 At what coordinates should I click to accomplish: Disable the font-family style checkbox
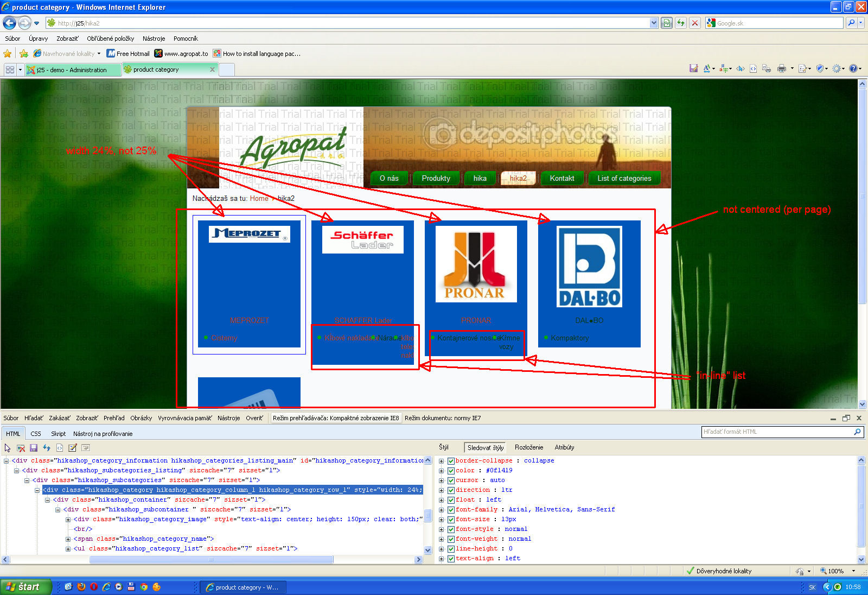click(451, 510)
